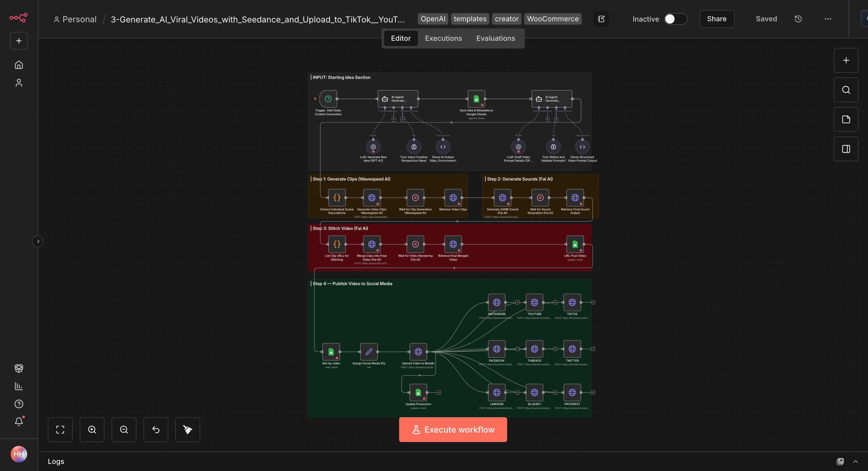Click the tidy up workflow broom icon
This screenshot has width=868, height=471.
187,430
